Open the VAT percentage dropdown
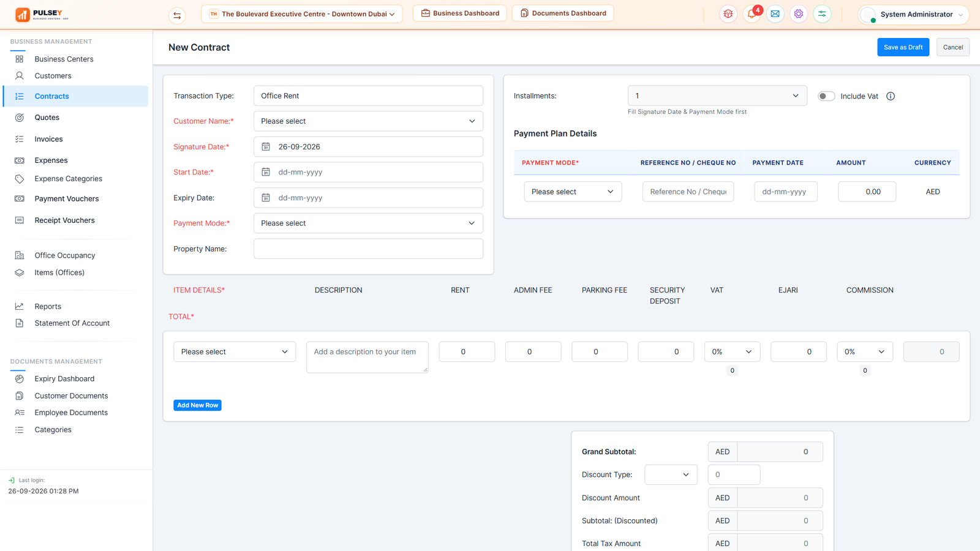 pos(732,352)
